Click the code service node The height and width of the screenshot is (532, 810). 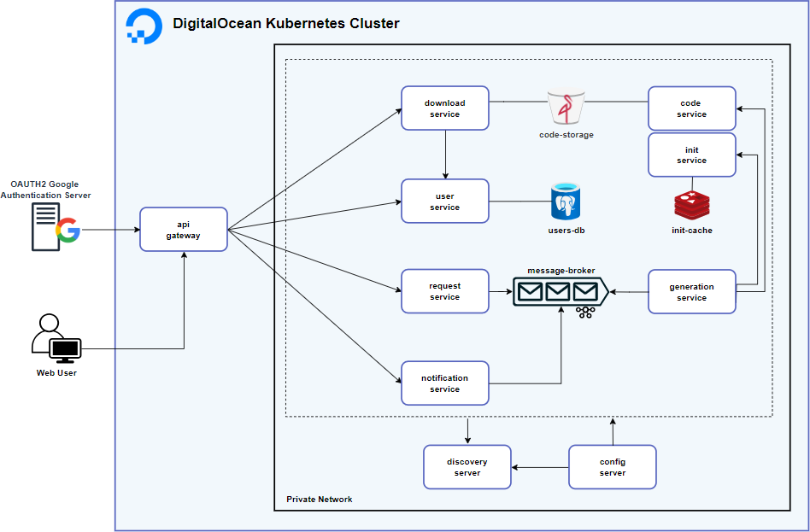(x=691, y=108)
